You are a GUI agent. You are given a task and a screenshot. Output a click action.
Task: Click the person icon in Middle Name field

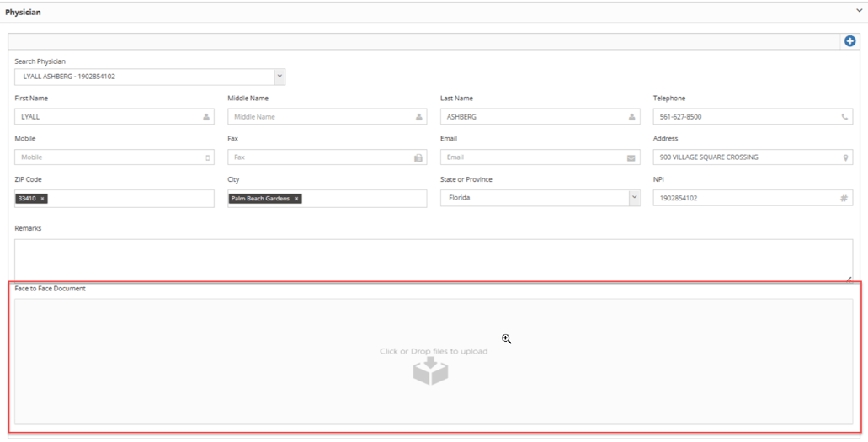[419, 117]
